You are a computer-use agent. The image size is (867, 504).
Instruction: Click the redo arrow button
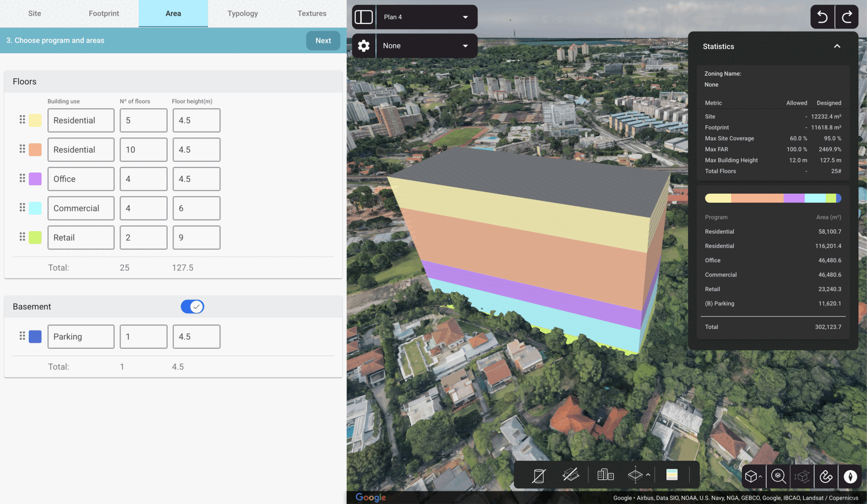[847, 17]
